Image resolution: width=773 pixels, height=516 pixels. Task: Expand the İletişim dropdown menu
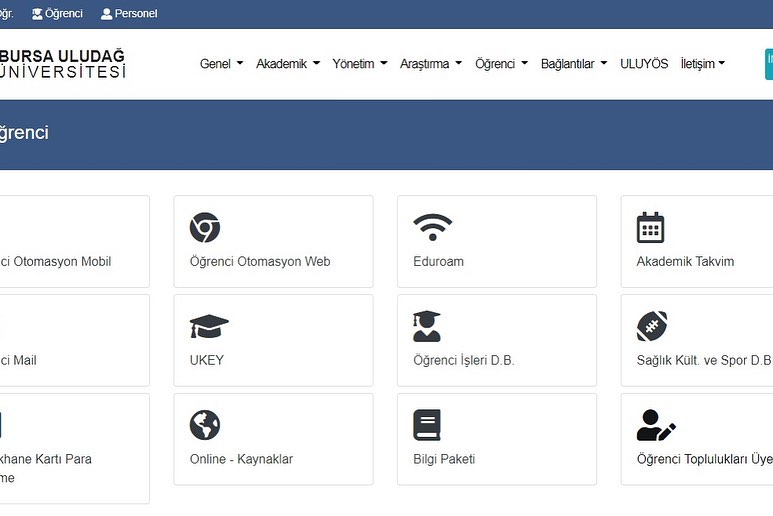tap(703, 64)
